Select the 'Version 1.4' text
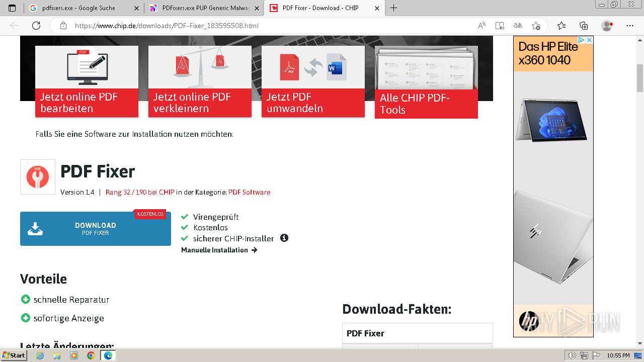 click(x=77, y=192)
